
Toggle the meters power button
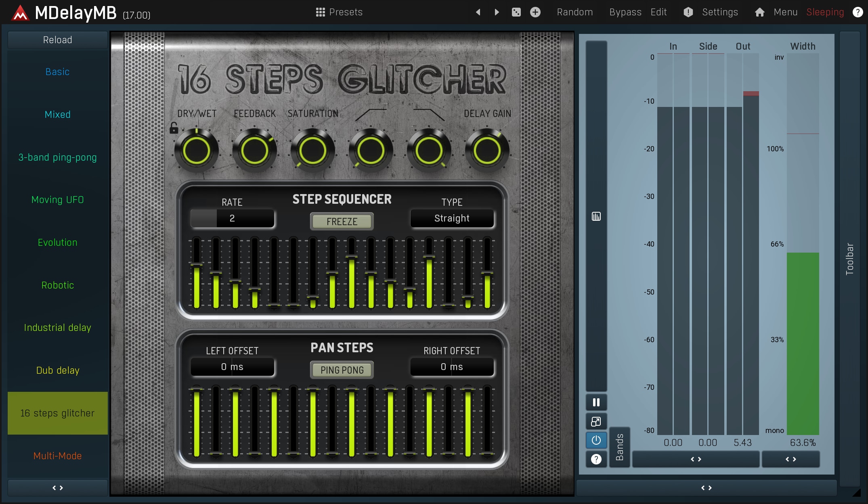tap(596, 440)
